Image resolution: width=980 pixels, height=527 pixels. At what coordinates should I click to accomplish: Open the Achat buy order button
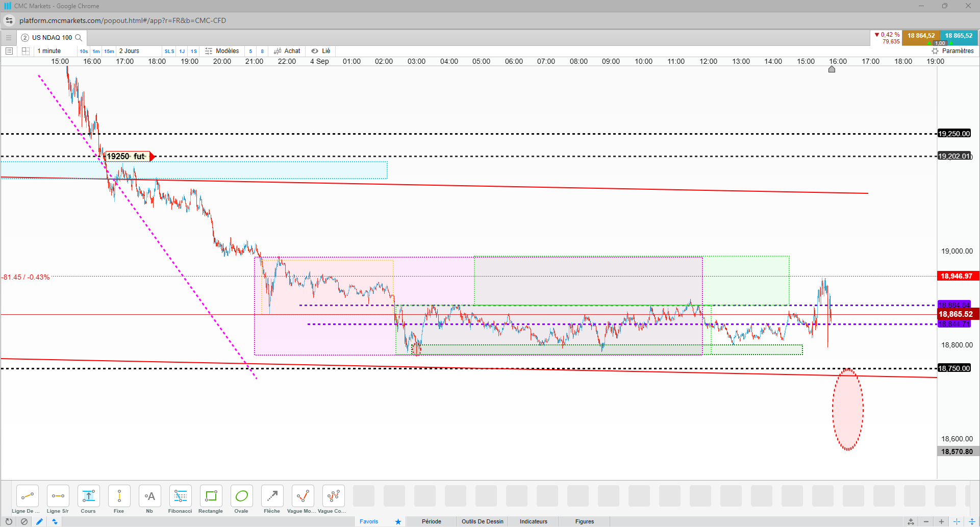(287, 51)
